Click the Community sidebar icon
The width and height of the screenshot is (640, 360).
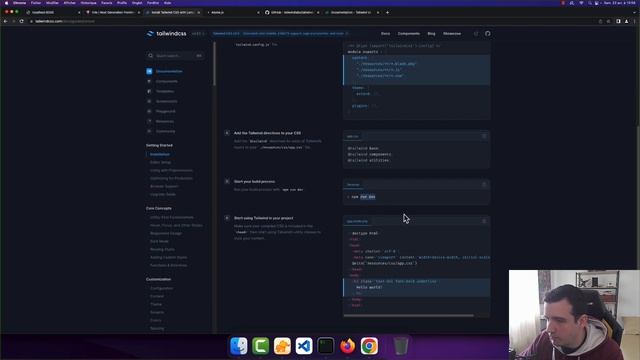pyautogui.click(x=149, y=131)
